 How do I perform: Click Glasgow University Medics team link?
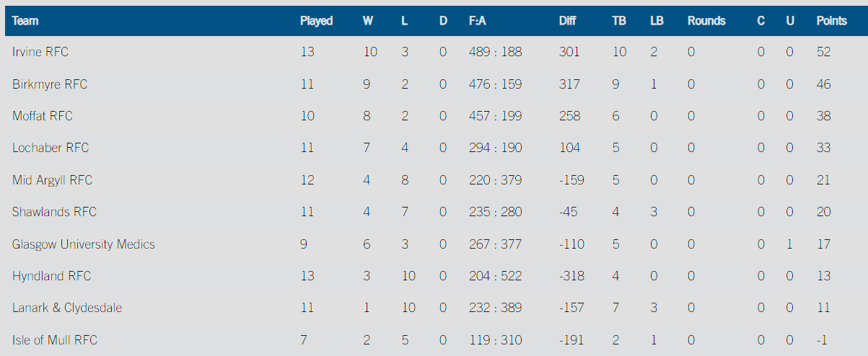point(84,244)
